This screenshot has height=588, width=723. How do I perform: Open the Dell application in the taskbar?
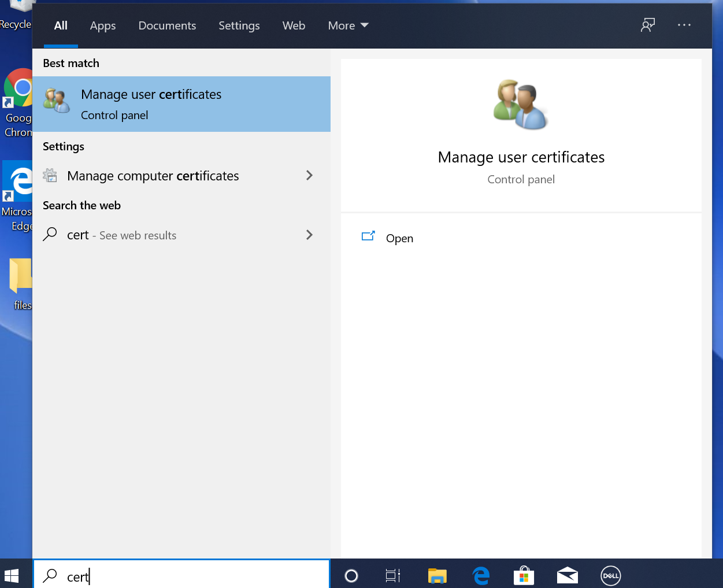click(610, 575)
